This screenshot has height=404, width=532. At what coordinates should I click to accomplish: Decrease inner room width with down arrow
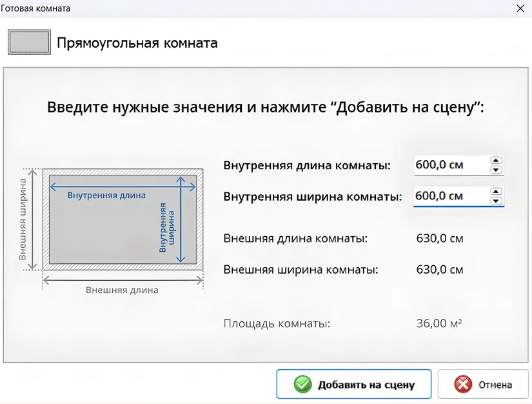coord(496,201)
